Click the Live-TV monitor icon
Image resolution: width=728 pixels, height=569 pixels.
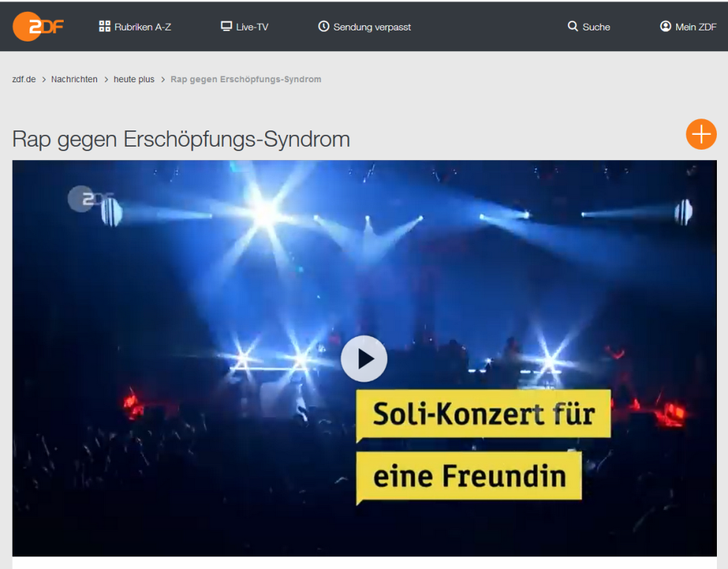(x=226, y=27)
